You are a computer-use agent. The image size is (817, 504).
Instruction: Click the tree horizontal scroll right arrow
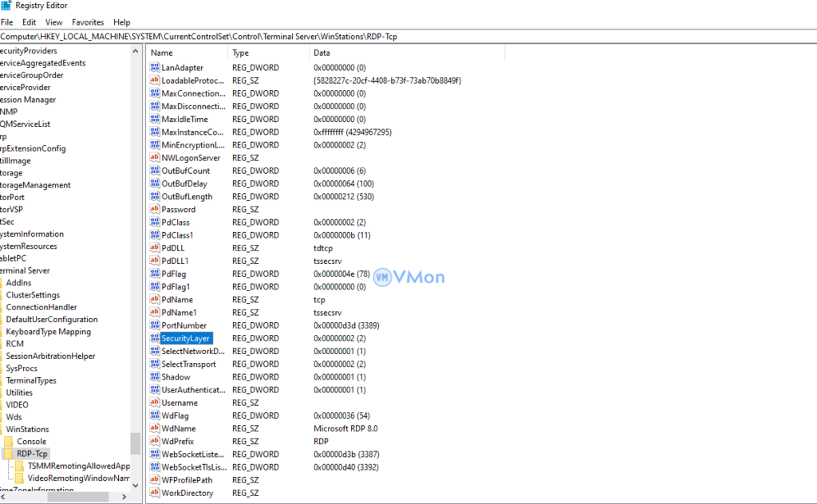[x=124, y=497]
